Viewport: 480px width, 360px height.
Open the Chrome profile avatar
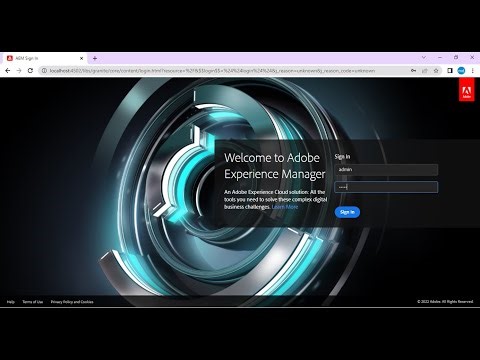point(461,71)
